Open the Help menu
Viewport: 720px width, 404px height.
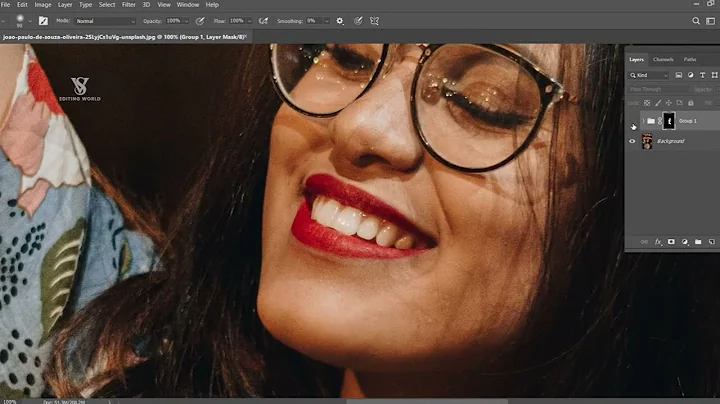click(212, 5)
